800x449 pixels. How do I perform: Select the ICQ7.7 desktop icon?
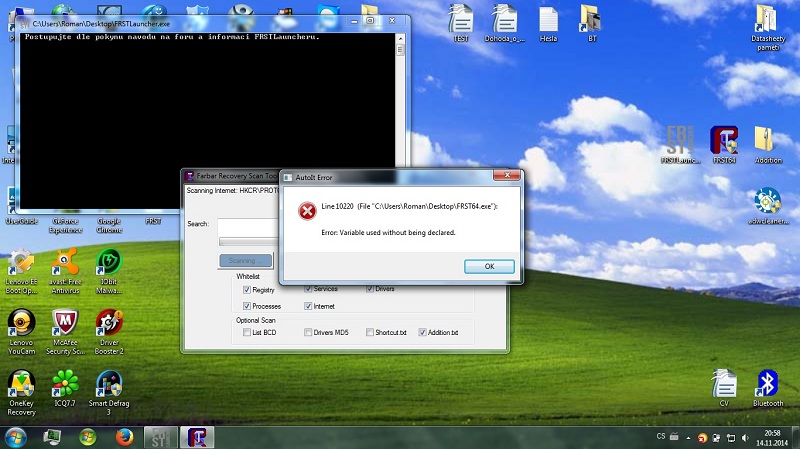pos(65,388)
